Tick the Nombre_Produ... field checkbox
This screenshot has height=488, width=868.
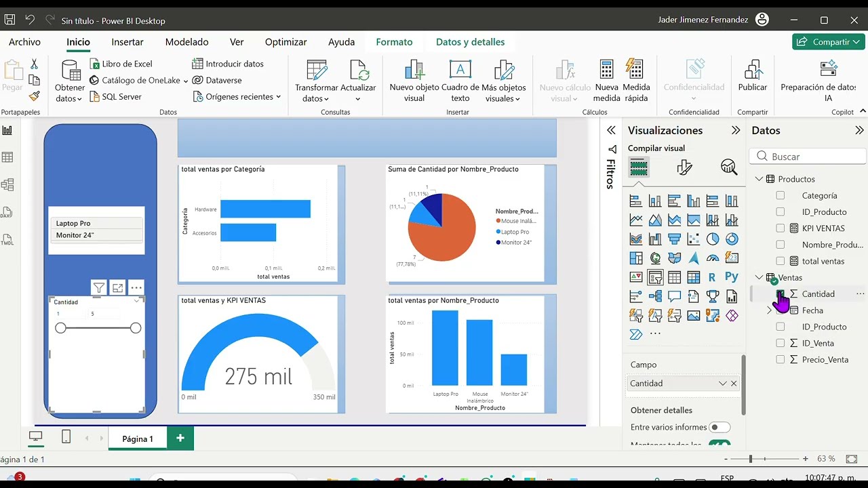coord(781,245)
